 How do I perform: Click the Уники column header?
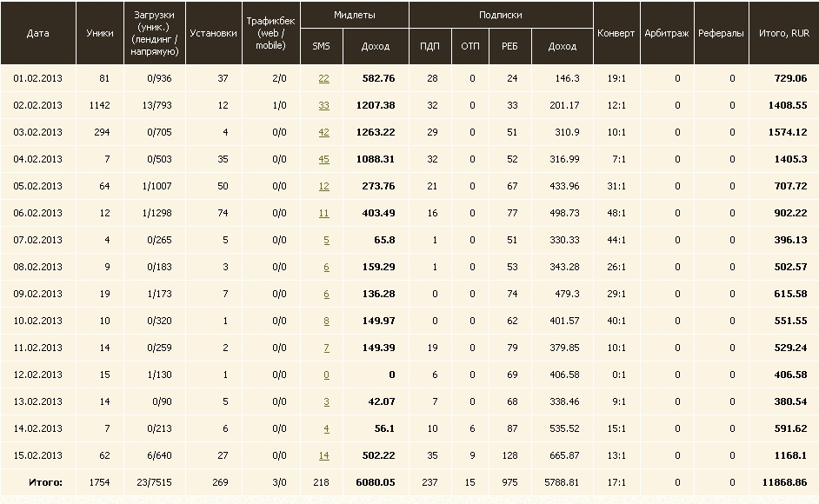coord(100,33)
